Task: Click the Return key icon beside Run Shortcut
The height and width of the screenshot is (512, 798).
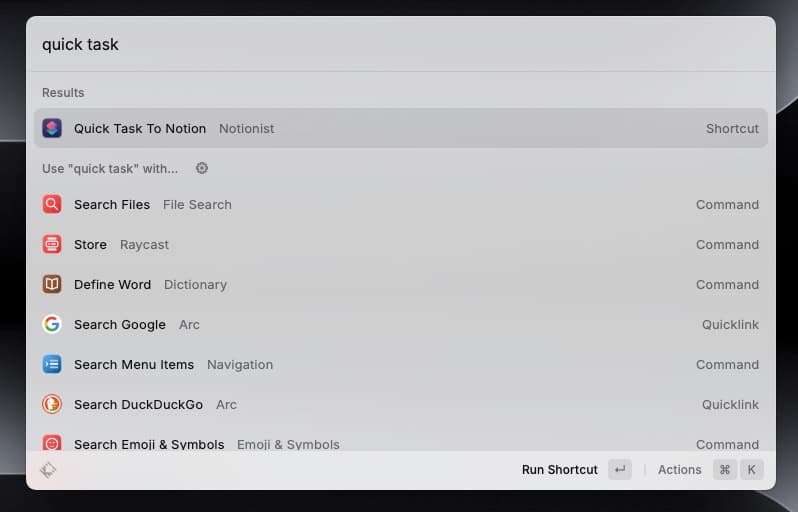Action: point(620,470)
